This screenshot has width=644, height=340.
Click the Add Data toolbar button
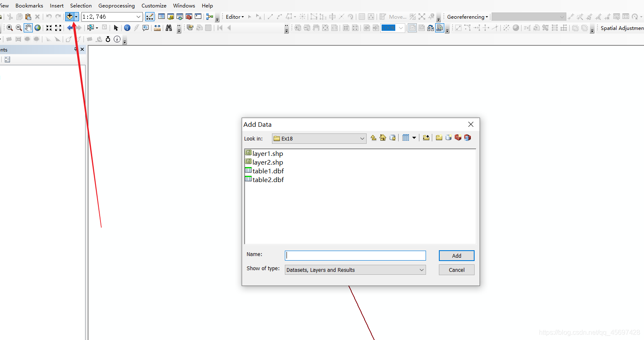tap(69, 16)
